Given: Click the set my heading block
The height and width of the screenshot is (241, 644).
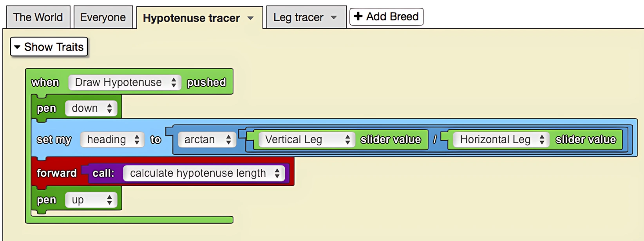Looking at the screenshot, I should point(54,139).
